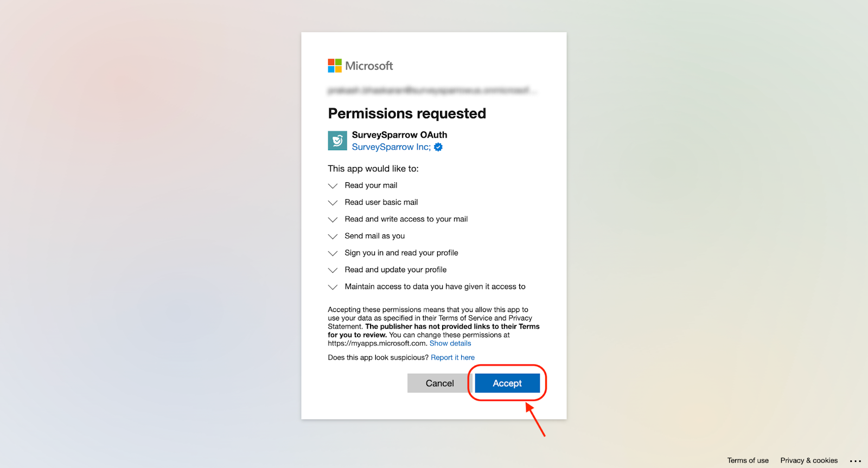Screen dimensions: 868x468
Task: Click the "SurveySparrow OAuth" app name
Action: (399, 134)
